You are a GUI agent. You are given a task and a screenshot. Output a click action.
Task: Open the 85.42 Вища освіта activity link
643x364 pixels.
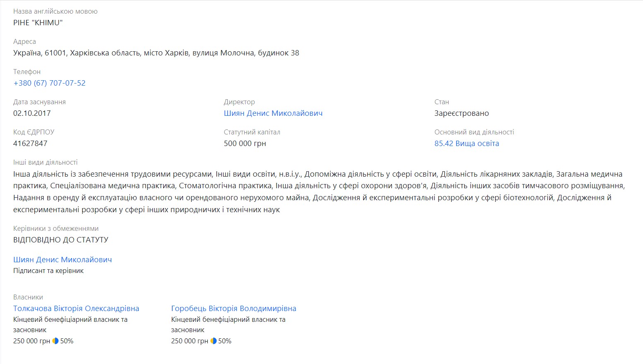(x=467, y=143)
